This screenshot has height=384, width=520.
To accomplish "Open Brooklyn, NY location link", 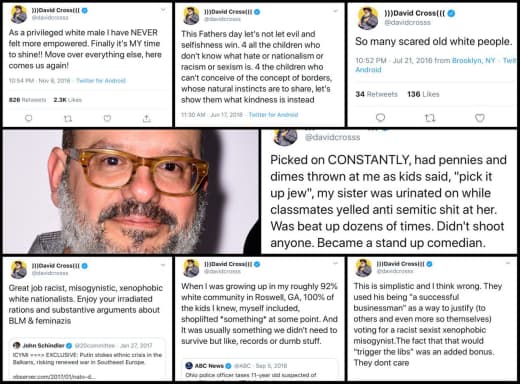I will [x=473, y=60].
